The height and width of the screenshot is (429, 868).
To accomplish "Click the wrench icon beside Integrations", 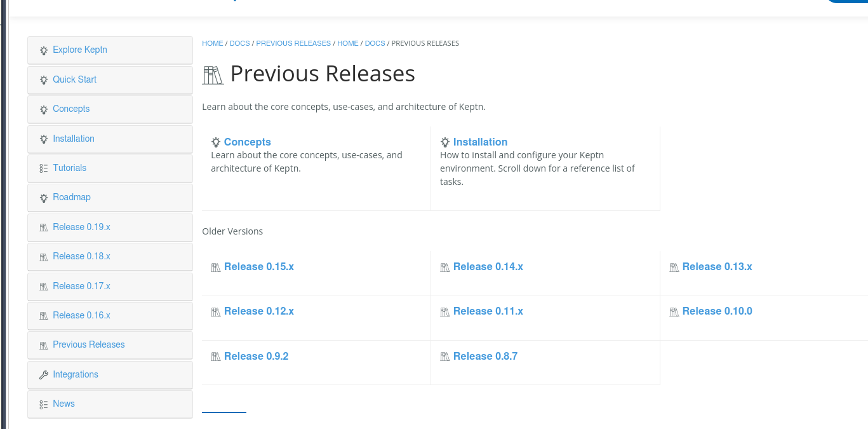I will click(43, 374).
